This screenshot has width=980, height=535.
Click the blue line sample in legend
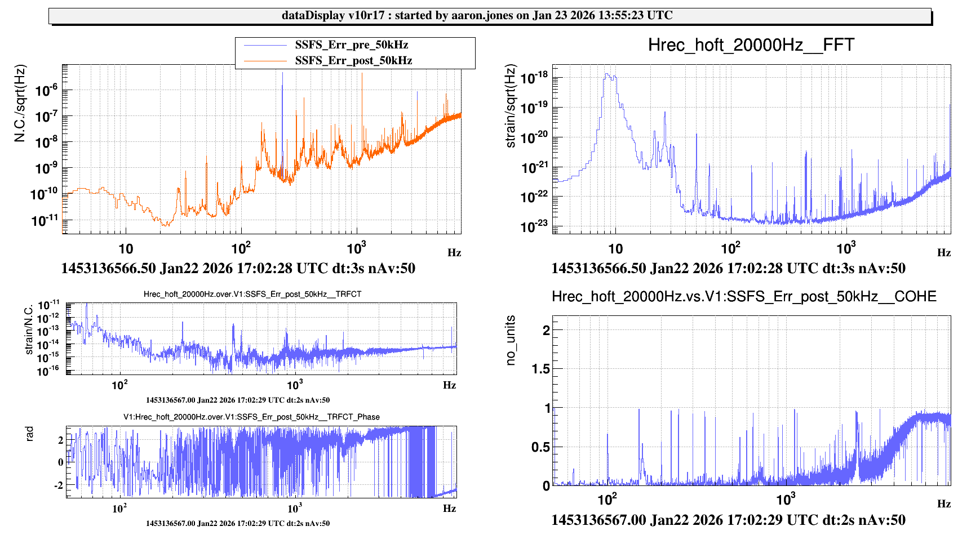coord(265,45)
